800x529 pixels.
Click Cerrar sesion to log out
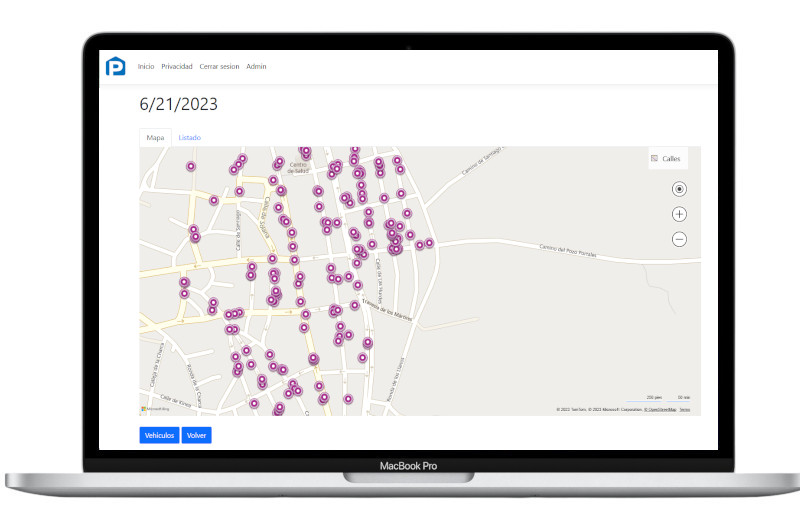[219, 66]
